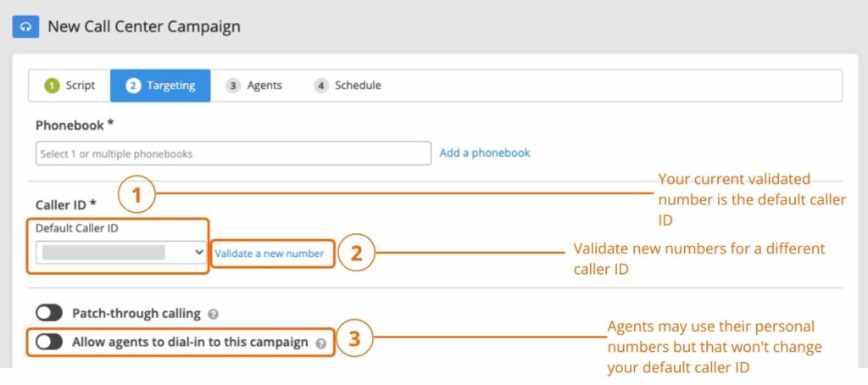The width and height of the screenshot is (868, 385).
Task: Open the Default Caller ID dropdown
Action: pos(120,253)
